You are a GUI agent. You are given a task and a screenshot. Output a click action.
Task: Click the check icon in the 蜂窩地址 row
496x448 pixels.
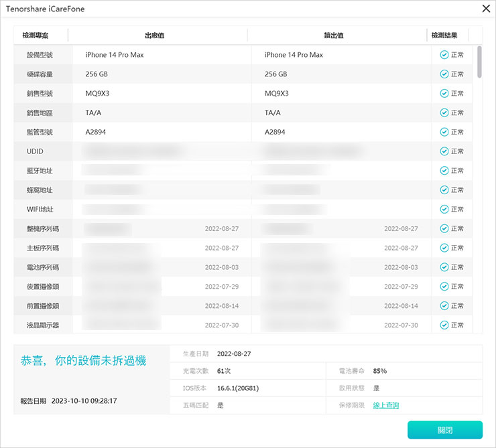coord(444,190)
